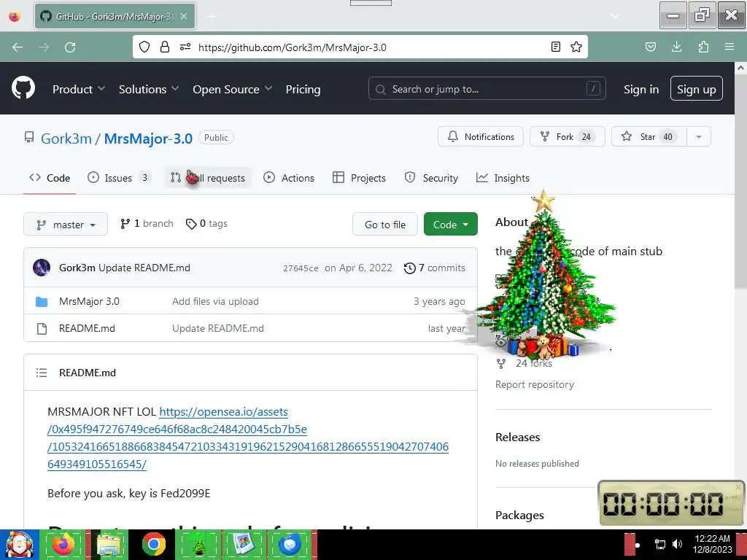Image resolution: width=747 pixels, height=560 pixels.
Task: Open Gork3m's avatar in the commit row
Action: [42, 268]
